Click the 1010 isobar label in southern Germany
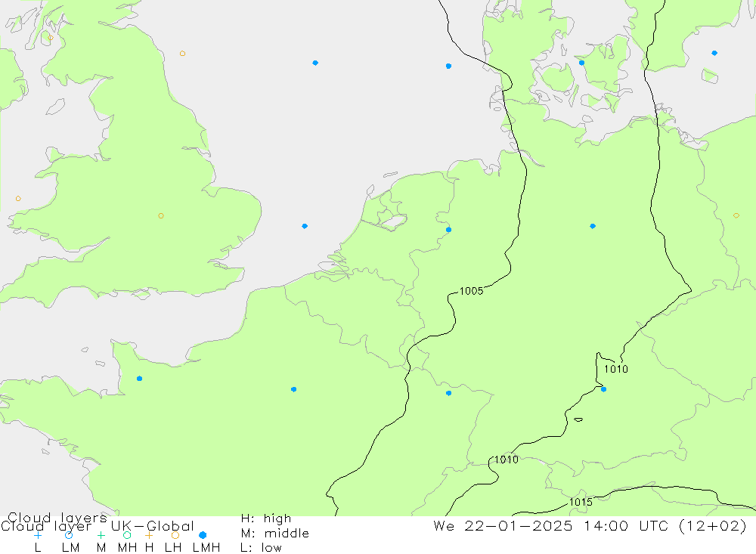 coord(616,369)
